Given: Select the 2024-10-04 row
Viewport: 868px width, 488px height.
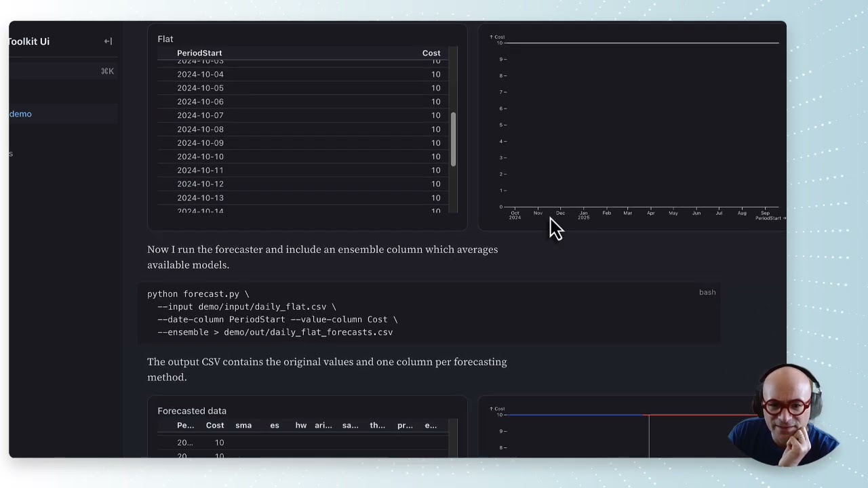Looking at the screenshot, I should click(303, 75).
